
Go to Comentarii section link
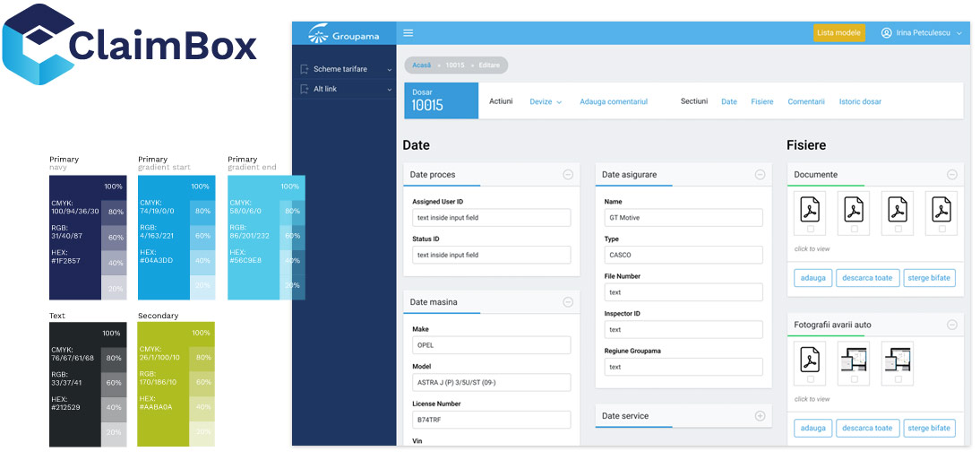point(806,101)
